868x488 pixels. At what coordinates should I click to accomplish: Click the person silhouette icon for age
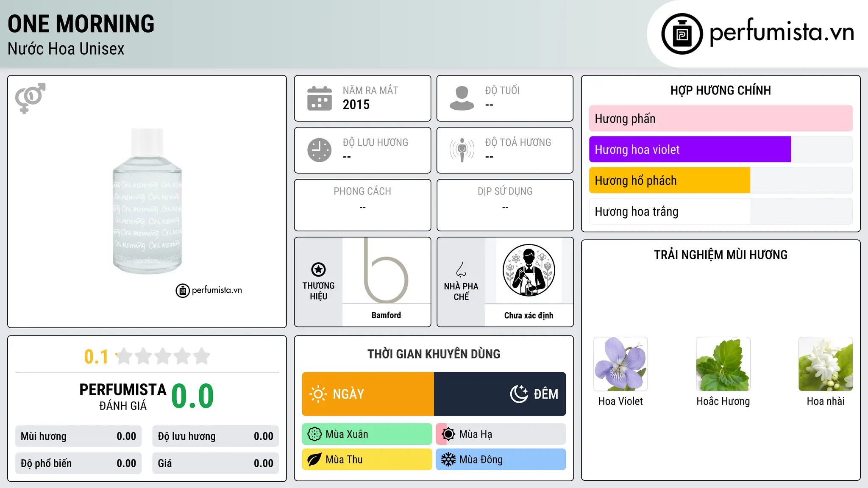(x=462, y=98)
